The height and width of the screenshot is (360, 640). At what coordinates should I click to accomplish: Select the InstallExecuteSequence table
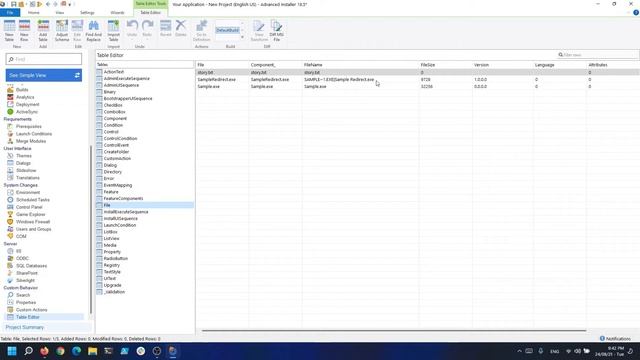click(126, 212)
